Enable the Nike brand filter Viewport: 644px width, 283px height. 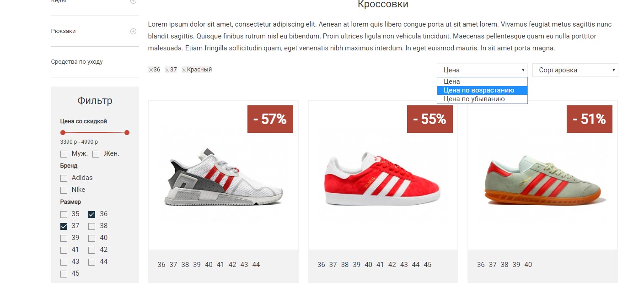click(x=64, y=190)
